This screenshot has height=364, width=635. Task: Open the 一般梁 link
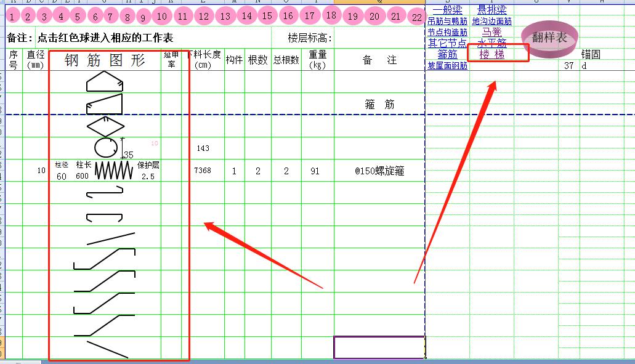(447, 10)
